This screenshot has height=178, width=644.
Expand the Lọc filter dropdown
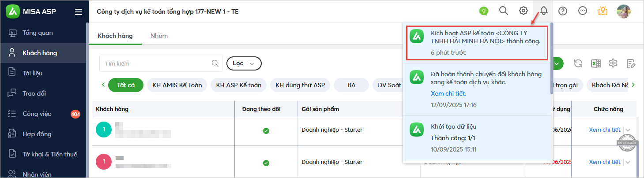coord(244,63)
